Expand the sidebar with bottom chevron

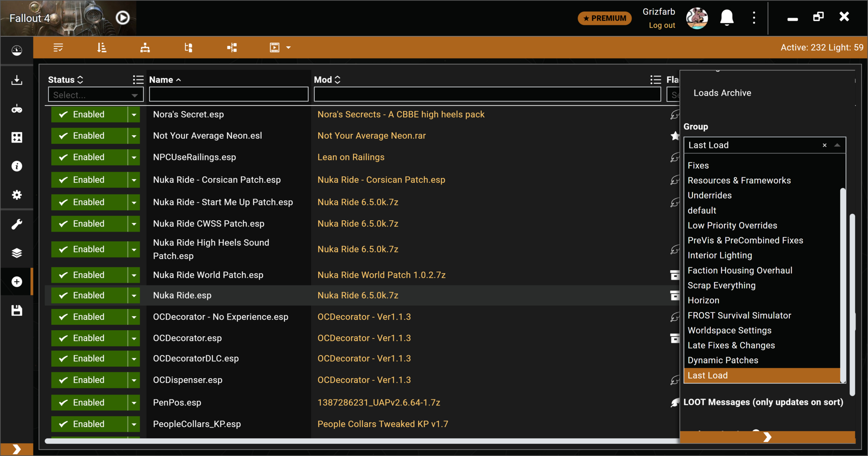[x=17, y=449]
